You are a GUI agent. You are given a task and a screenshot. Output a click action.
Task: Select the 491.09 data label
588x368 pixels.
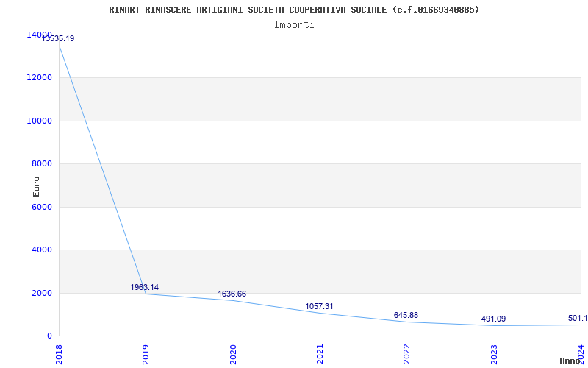[493, 319]
